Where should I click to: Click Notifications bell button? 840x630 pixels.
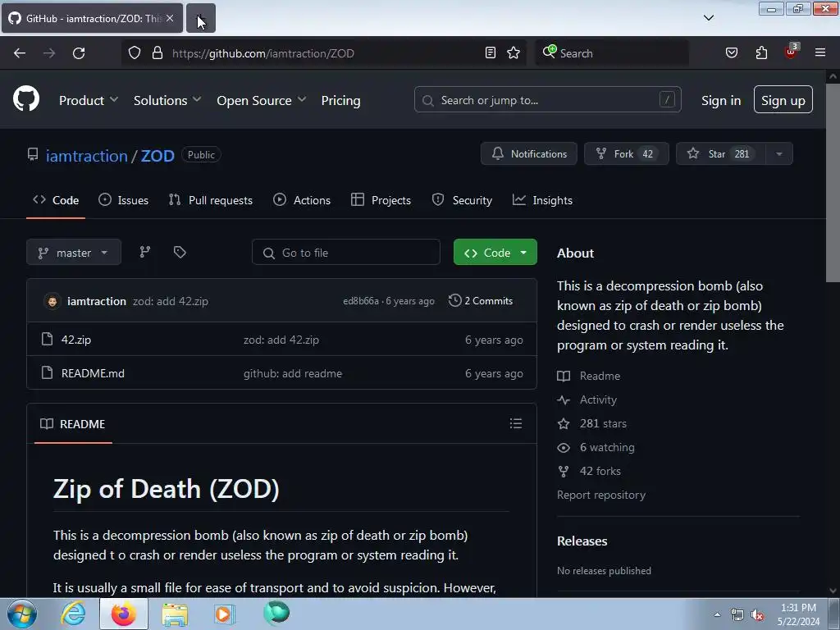(x=529, y=153)
